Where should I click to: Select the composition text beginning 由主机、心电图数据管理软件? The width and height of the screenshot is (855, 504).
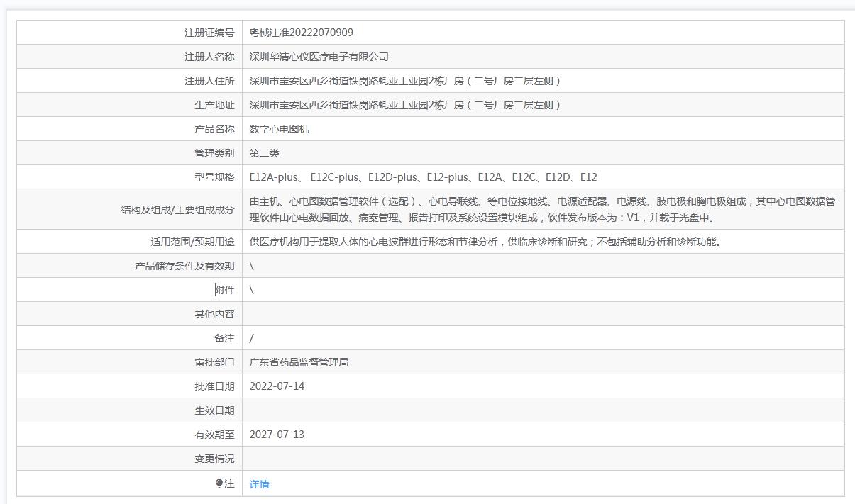coord(543,210)
